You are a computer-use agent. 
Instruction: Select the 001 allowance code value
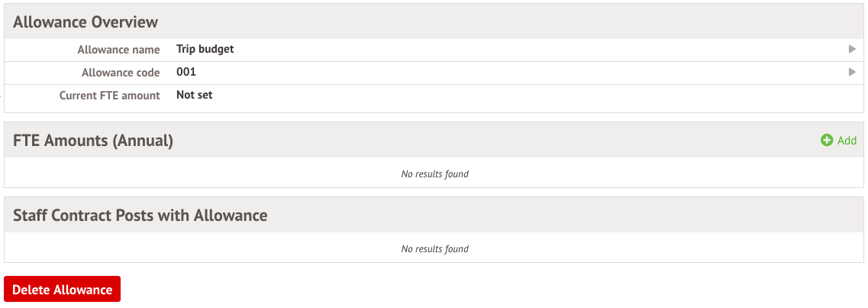tap(186, 73)
